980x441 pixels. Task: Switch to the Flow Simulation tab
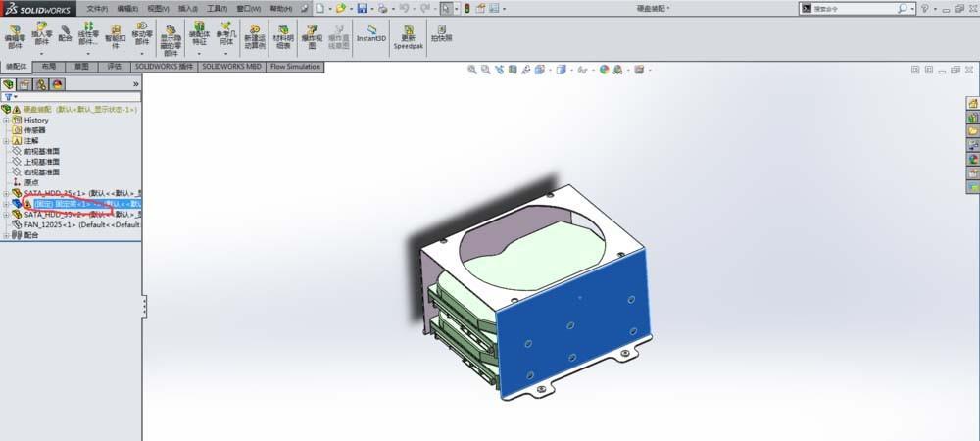pyautogui.click(x=295, y=67)
